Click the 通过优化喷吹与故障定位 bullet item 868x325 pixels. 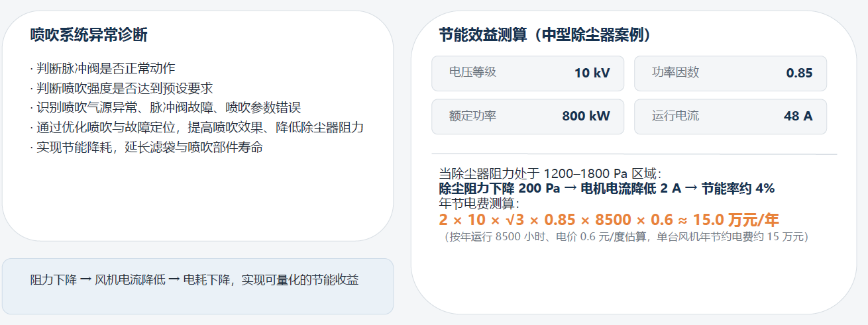197,128
